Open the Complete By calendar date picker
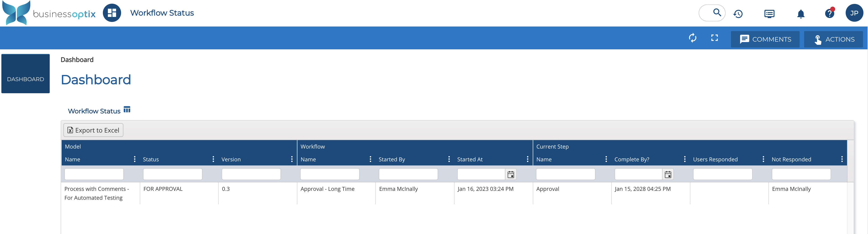This screenshot has width=868, height=234. pos(668,175)
